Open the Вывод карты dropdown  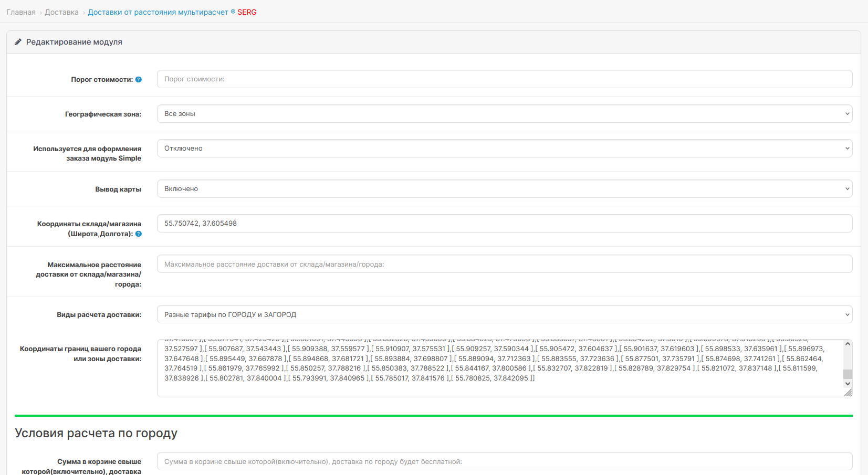tap(504, 189)
